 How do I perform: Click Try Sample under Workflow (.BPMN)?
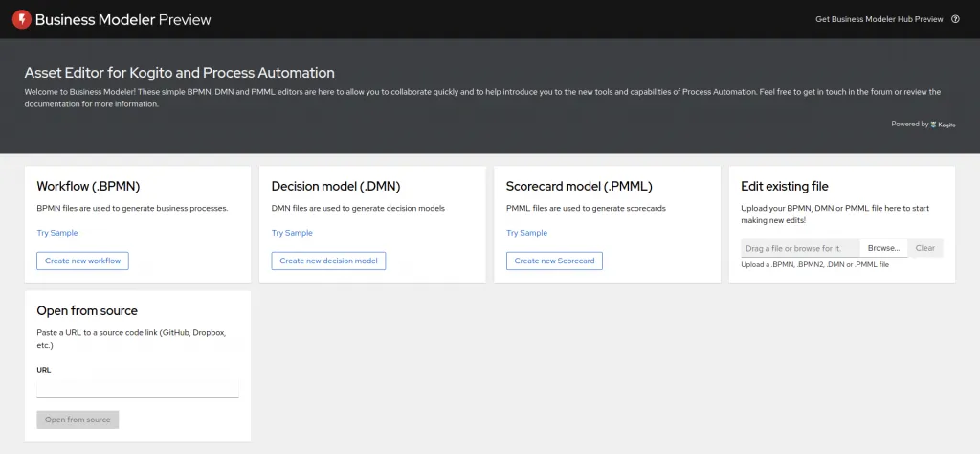(57, 233)
